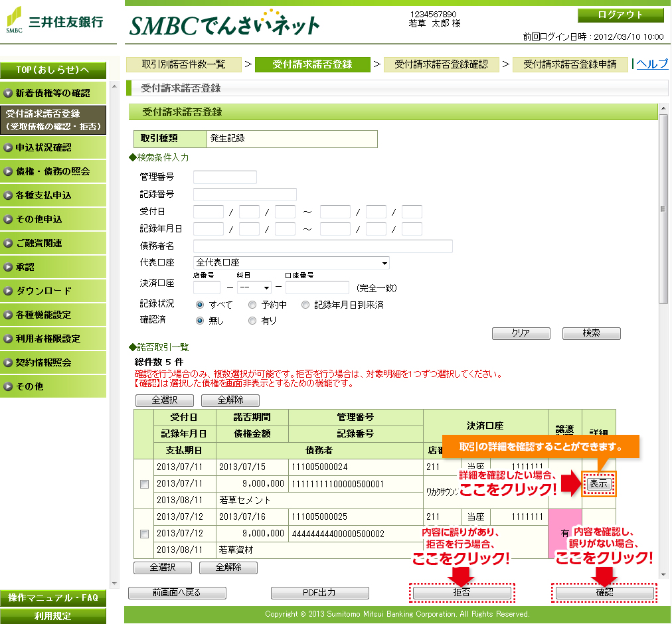The height and width of the screenshot is (624, 672).
Task: Open the 科目 dropdown in 決済口座
Action: point(254,287)
